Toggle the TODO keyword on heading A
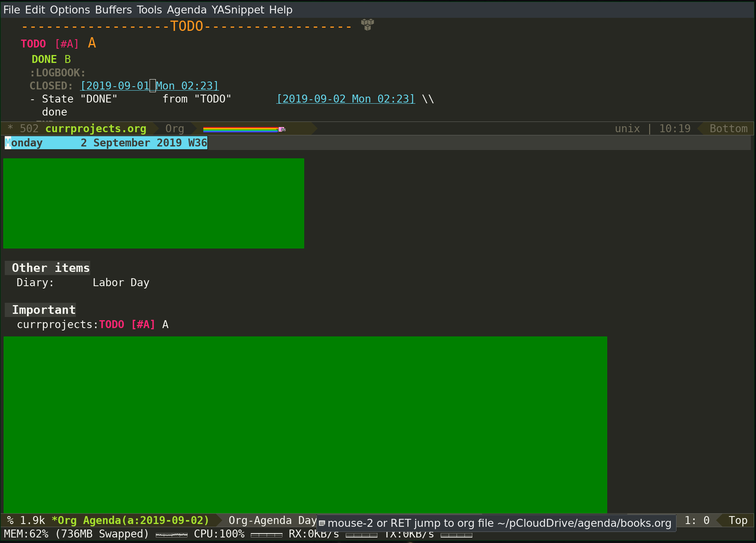Viewport: 756px width, 543px height. (33, 44)
